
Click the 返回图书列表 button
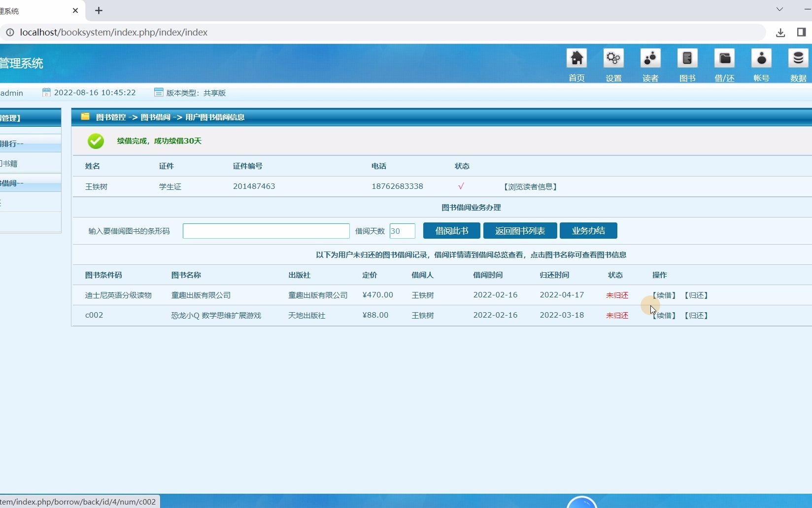coord(519,230)
